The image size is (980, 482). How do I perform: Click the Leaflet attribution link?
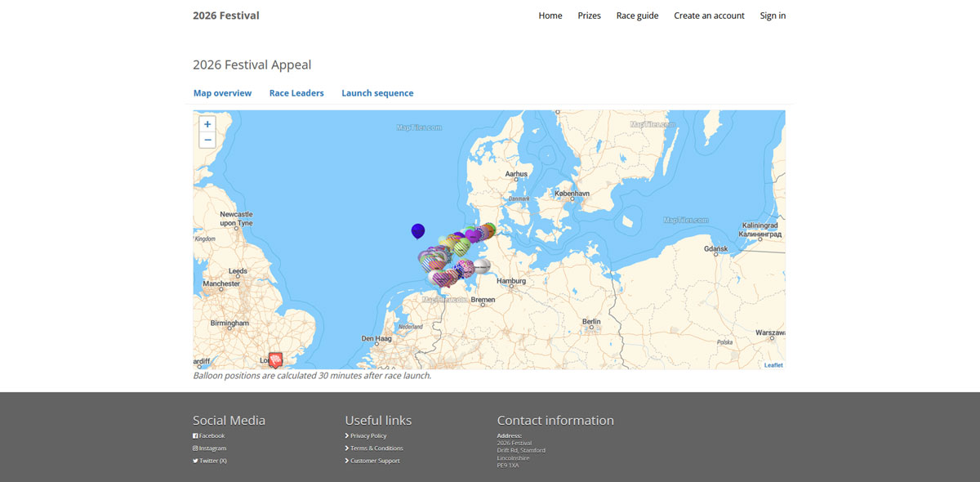[x=773, y=365]
